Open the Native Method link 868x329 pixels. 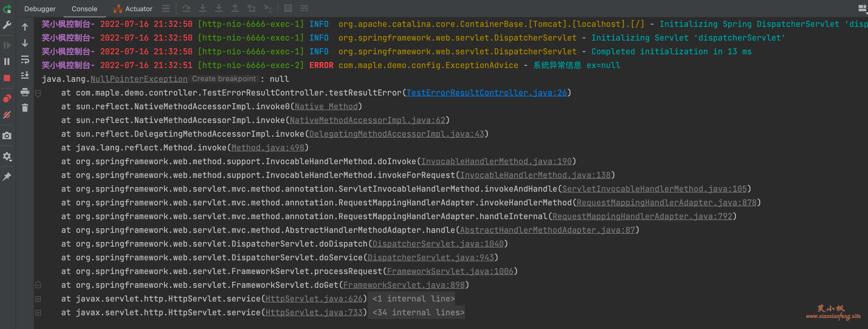(x=326, y=107)
